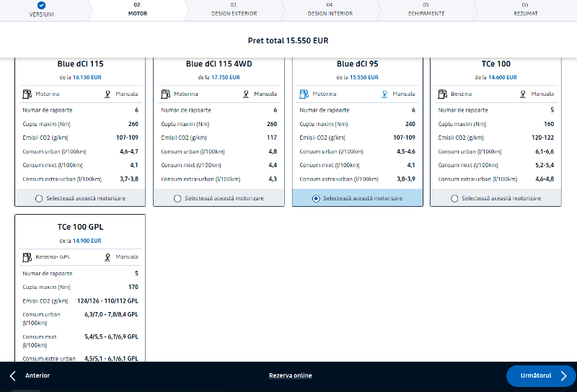Click the right chevron icon on Următorul
The height and width of the screenshot is (392, 577).
pyautogui.click(x=563, y=375)
